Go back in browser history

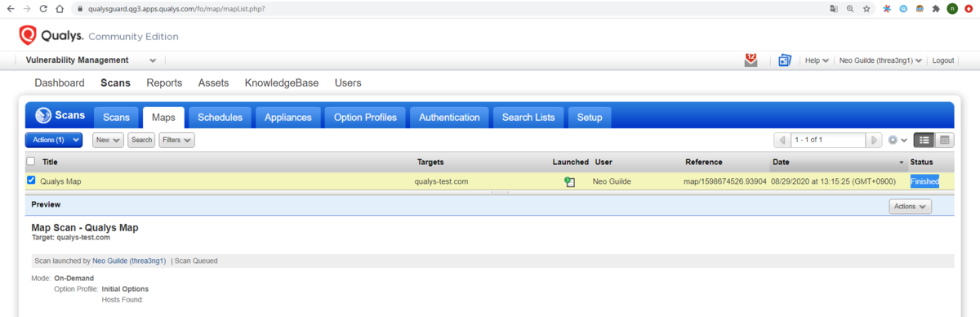click(x=10, y=8)
